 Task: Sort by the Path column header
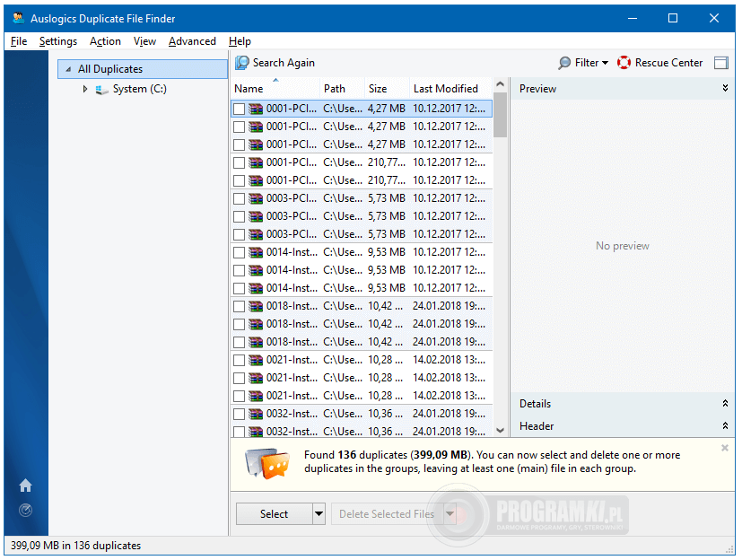[342, 89]
